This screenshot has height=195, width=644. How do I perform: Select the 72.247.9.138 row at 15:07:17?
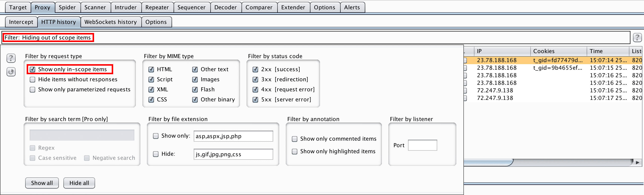tap(553, 98)
